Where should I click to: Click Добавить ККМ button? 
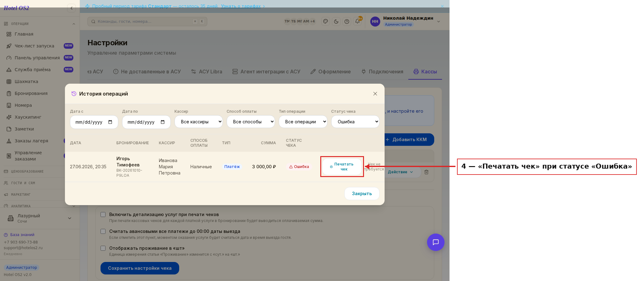(409, 140)
